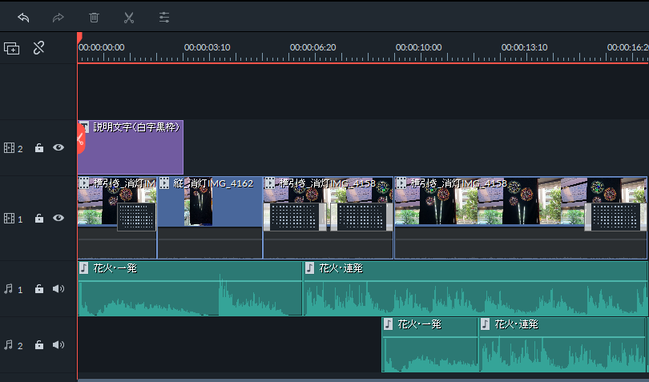Select the 縦_消灯IMG_4162 video clip
Viewport: 649px width, 382px height.
(x=210, y=218)
